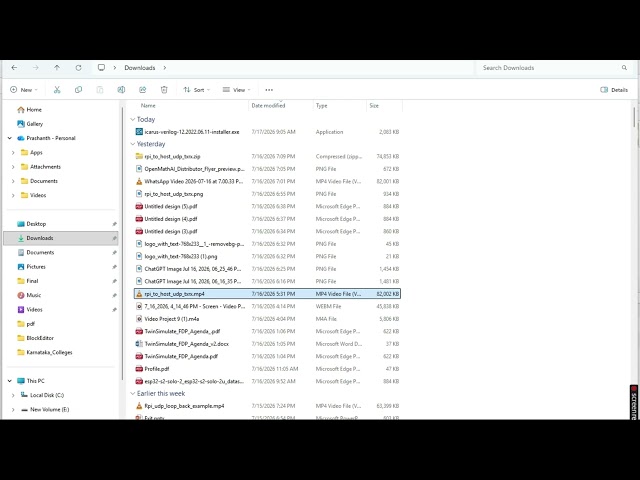640x480 pixels.
Task: Click pin icon beside Desktop
Action: [114, 224]
